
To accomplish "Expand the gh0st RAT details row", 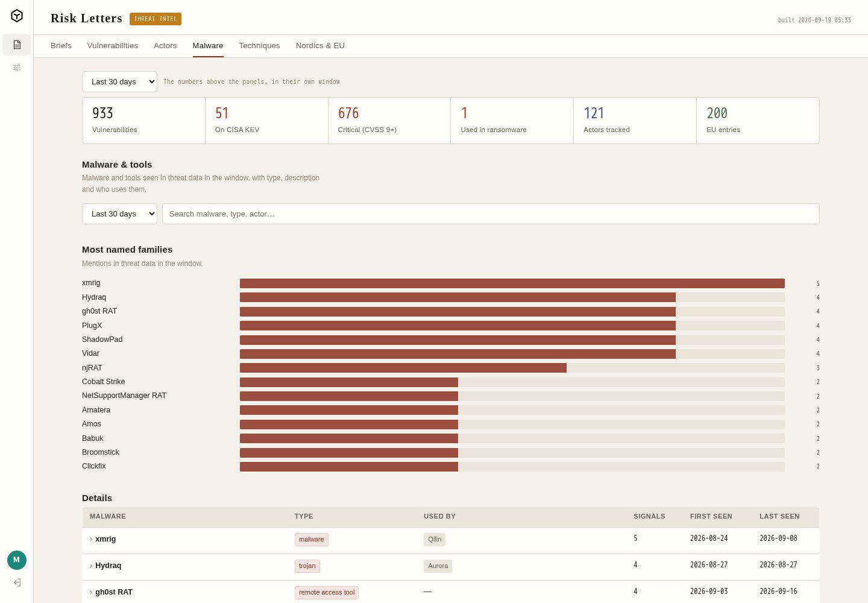I will pyautogui.click(x=451, y=592).
